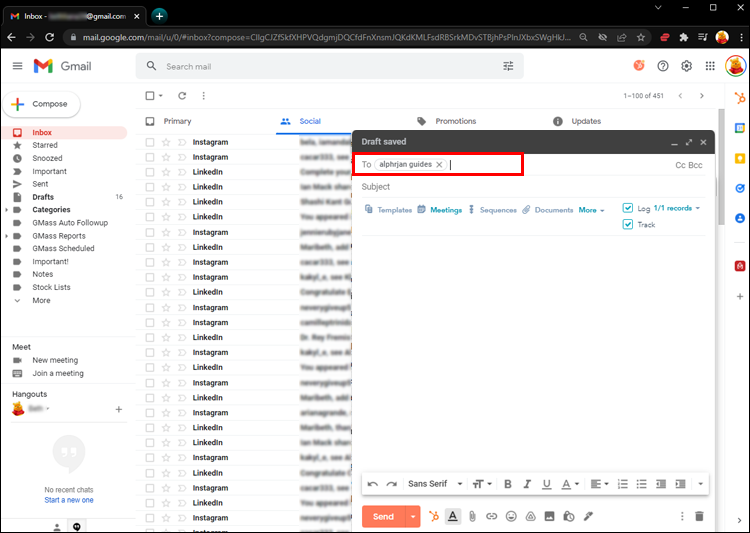This screenshot has height=533, width=750.
Task: Star the first Instagram email
Action: [x=165, y=142]
